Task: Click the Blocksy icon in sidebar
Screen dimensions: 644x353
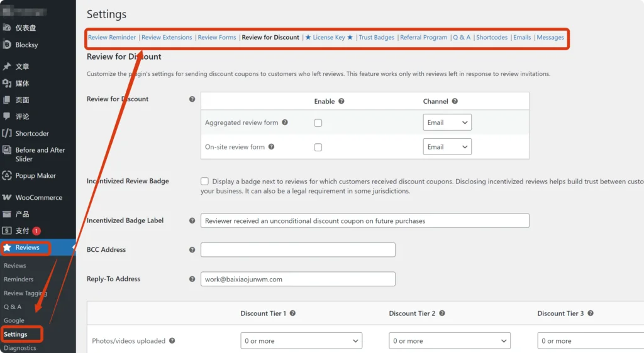Action: (x=7, y=45)
